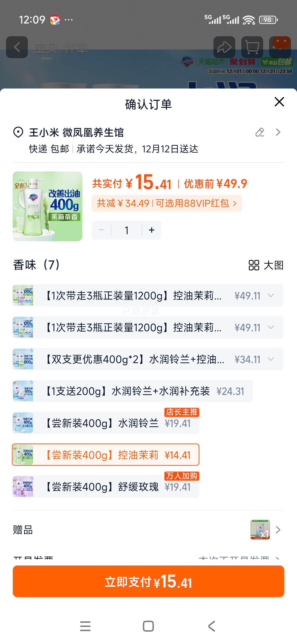Screen dimensions: 297x644
Task: Open 88VIP red packet discount details
Action: pyautogui.click(x=167, y=203)
